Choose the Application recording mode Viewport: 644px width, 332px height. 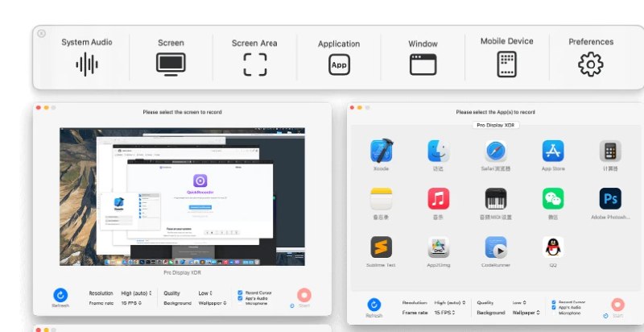[x=339, y=57]
